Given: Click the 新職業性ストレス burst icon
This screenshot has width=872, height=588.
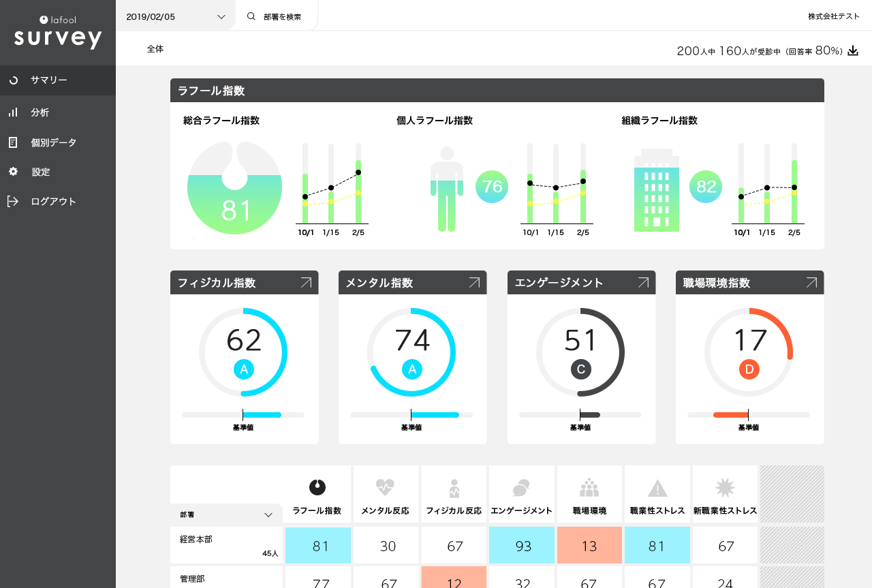Looking at the screenshot, I should click(x=725, y=488).
